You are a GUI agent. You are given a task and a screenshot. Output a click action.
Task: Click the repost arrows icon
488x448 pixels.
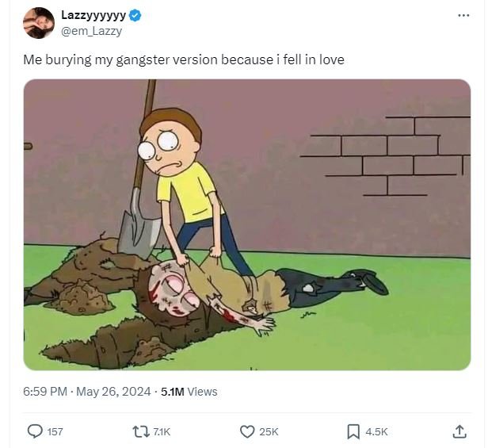[139, 431]
